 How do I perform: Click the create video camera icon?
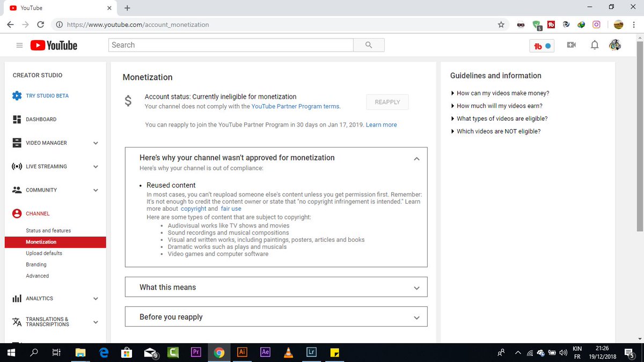[x=571, y=45]
